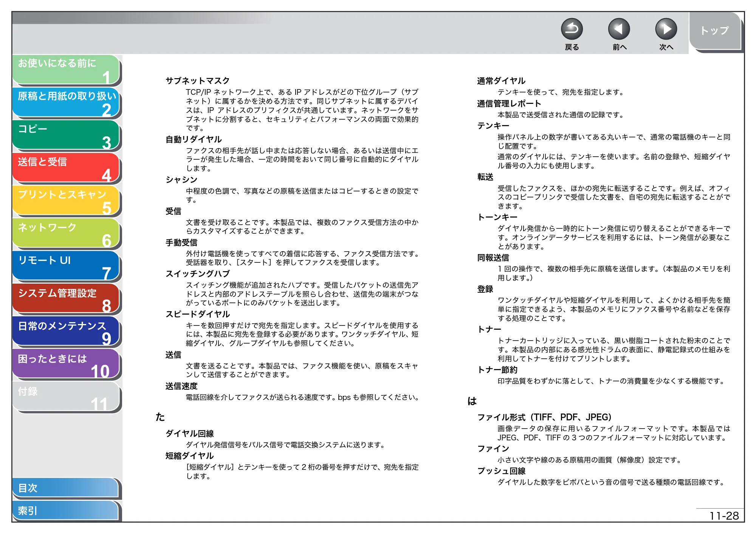Viewport: 756px width, 534px height.
Task: Go to chapter 3 コピー
Action: click(x=66, y=135)
